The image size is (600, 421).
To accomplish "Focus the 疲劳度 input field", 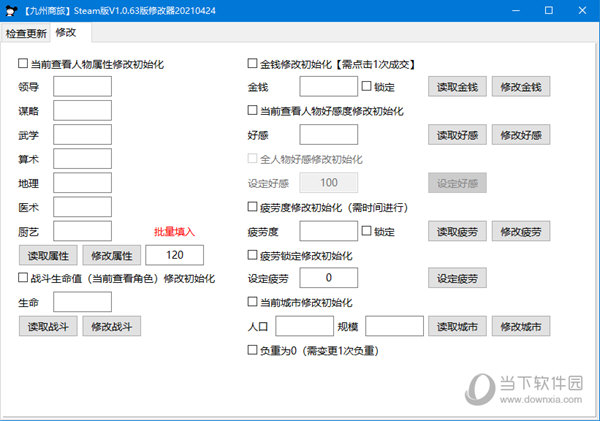I will [x=329, y=231].
